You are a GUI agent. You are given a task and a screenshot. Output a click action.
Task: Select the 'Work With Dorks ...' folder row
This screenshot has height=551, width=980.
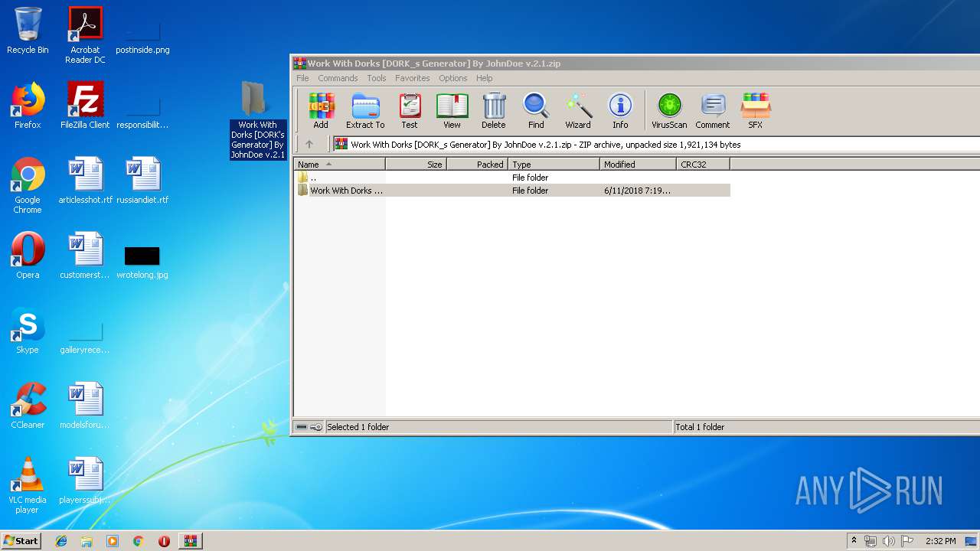click(512, 191)
